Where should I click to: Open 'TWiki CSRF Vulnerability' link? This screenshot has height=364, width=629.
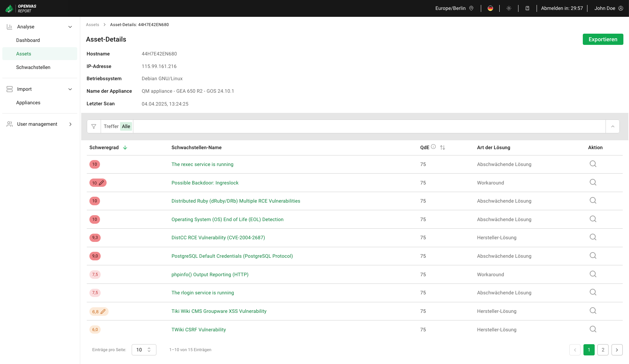point(199,330)
